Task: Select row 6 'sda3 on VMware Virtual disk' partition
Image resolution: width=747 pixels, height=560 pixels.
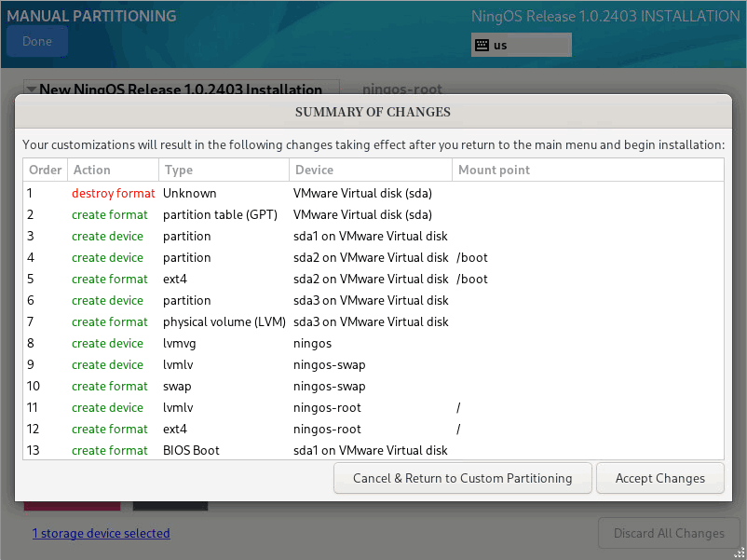Action: pos(371,300)
